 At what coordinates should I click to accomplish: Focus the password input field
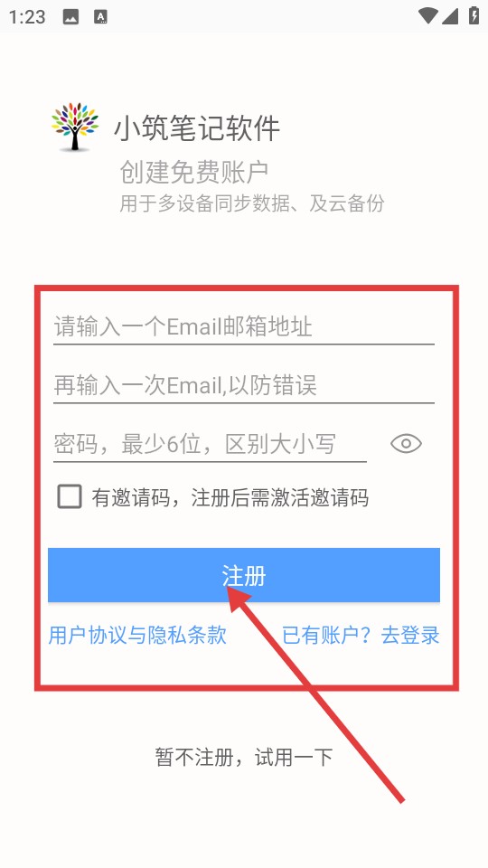pyautogui.click(x=210, y=444)
